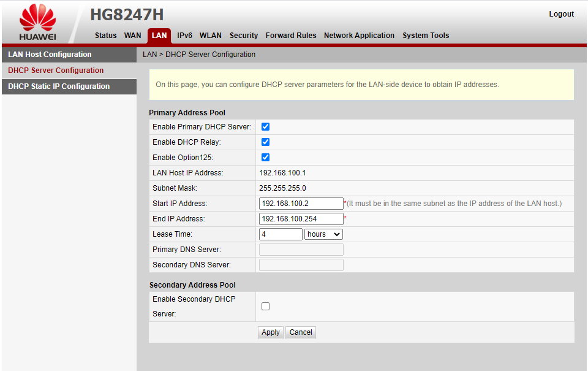Click the Primary DNS Server field
588x371 pixels.
pyautogui.click(x=301, y=250)
